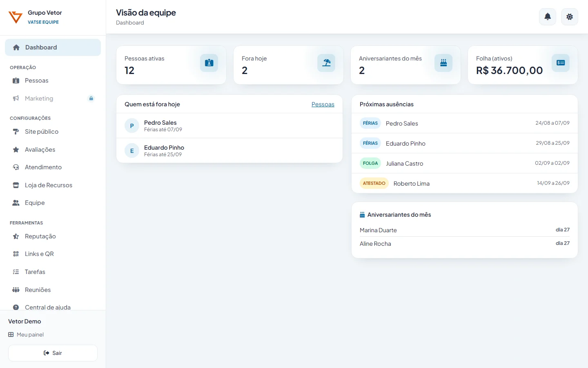Click the Sair logout button
588x368 pixels.
pos(53,353)
